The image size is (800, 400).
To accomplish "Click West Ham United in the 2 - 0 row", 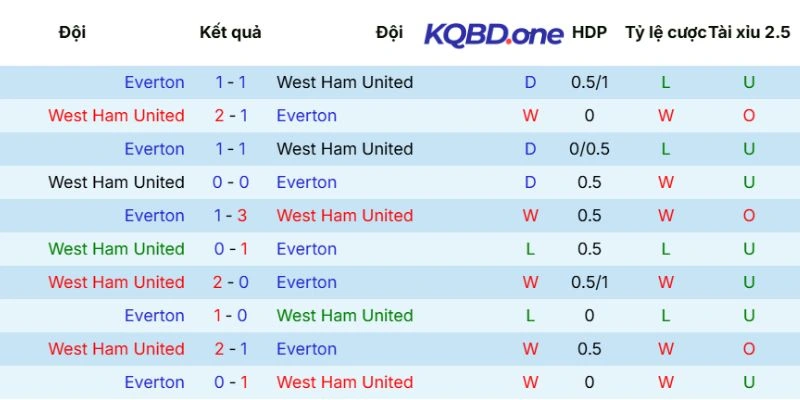I will (116, 282).
